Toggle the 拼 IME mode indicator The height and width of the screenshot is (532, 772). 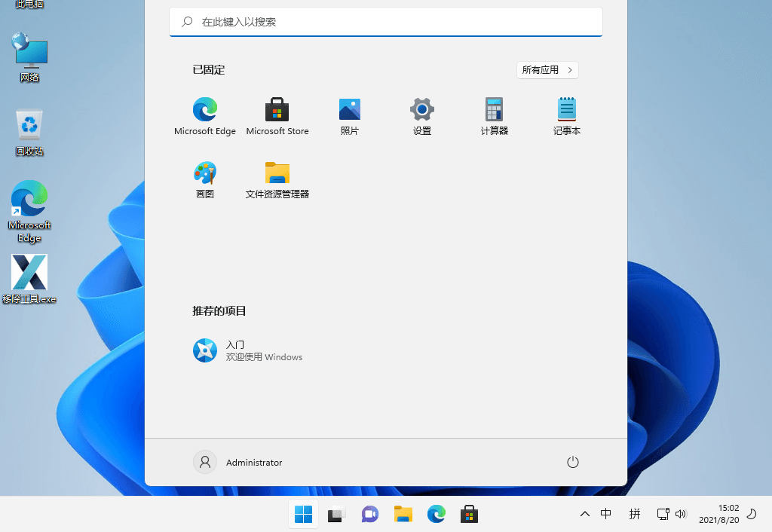tap(635, 514)
